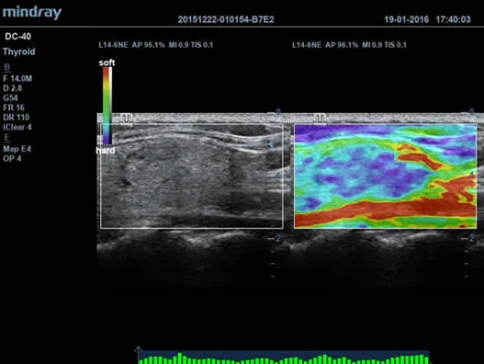Click the Map E4 elastography setting

click(x=17, y=149)
